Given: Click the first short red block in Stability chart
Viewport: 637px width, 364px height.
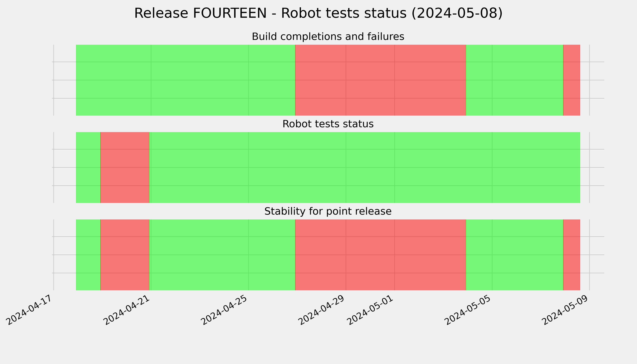Looking at the screenshot, I should (125, 255).
